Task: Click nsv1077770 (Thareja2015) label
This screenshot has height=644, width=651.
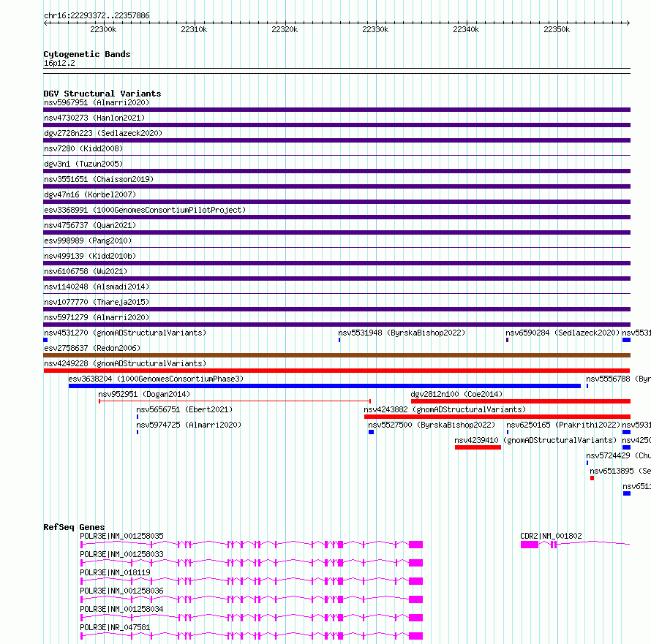Action: 97,302
